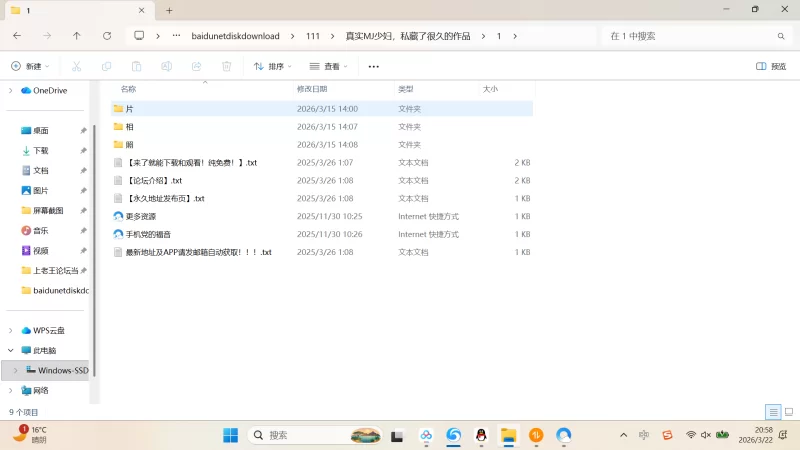Click the Share icon in the toolbar
This screenshot has height=450, width=800.
pyautogui.click(x=197, y=66)
